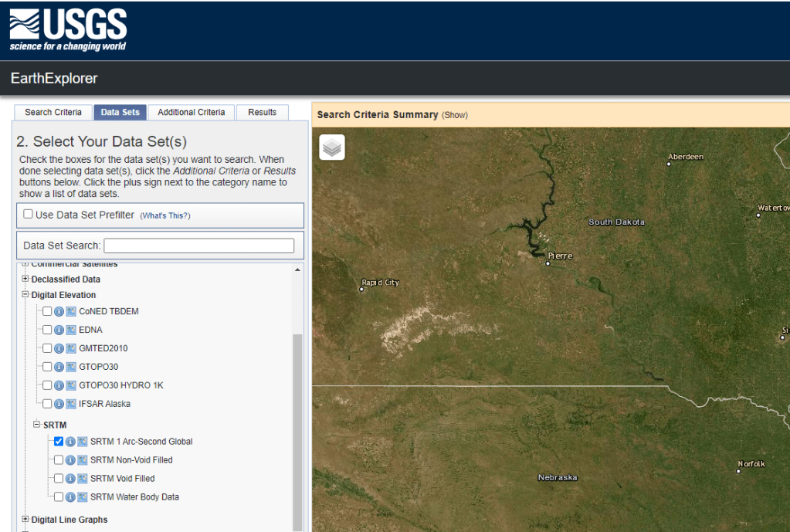
Task: Click Show in Search Criteria Summary
Action: pyautogui.click(x=454, y=115)
